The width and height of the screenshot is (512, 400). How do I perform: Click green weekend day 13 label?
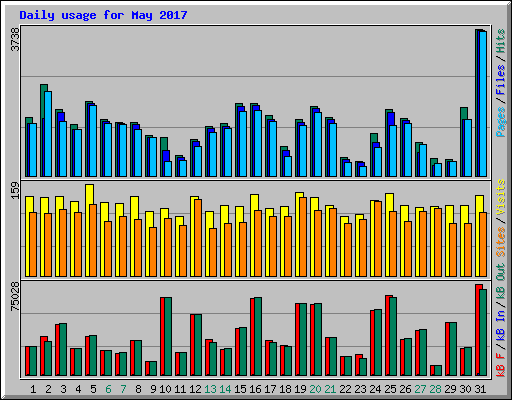[210, 389]
